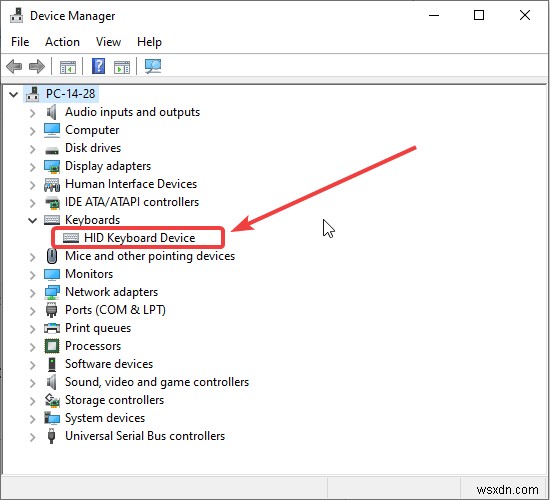This screenshot has height=500, width=550.
Task: Open the View menu
Action: [108, 42]
